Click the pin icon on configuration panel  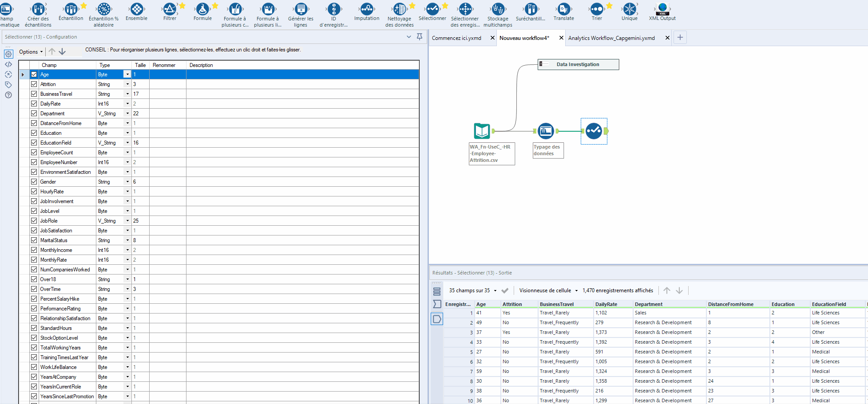point(420,36)
